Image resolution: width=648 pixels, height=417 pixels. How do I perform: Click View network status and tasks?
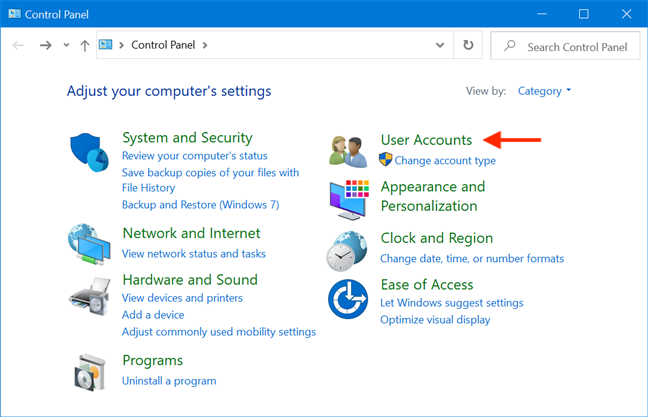pyautogui.click(x=194, y=253)
